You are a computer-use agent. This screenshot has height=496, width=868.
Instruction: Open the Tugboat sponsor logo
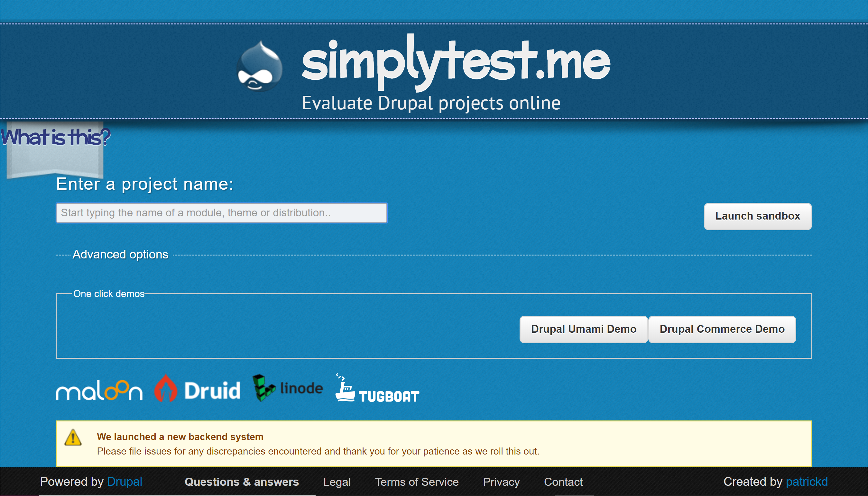pyautogui.click(x=377, y=389)
